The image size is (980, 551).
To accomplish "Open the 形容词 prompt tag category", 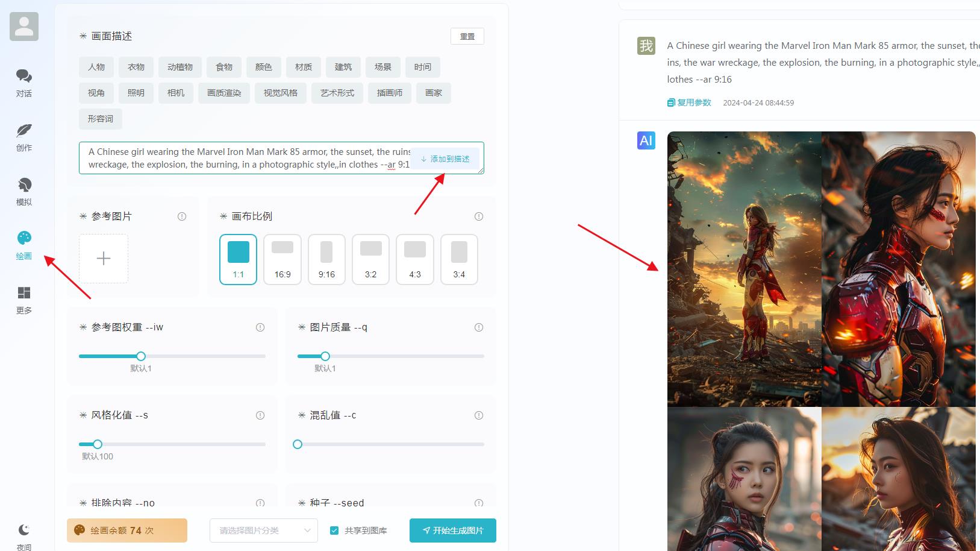I will tap(101, 119).
